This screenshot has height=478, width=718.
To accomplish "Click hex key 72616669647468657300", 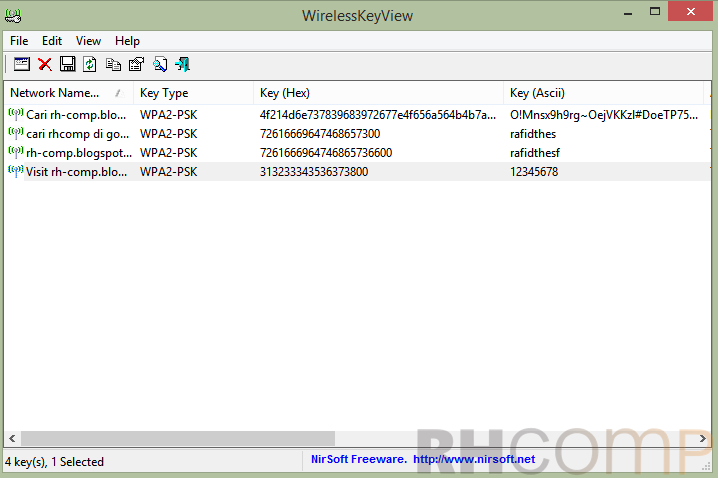I will pyautogui.click(x=320, y=134).
